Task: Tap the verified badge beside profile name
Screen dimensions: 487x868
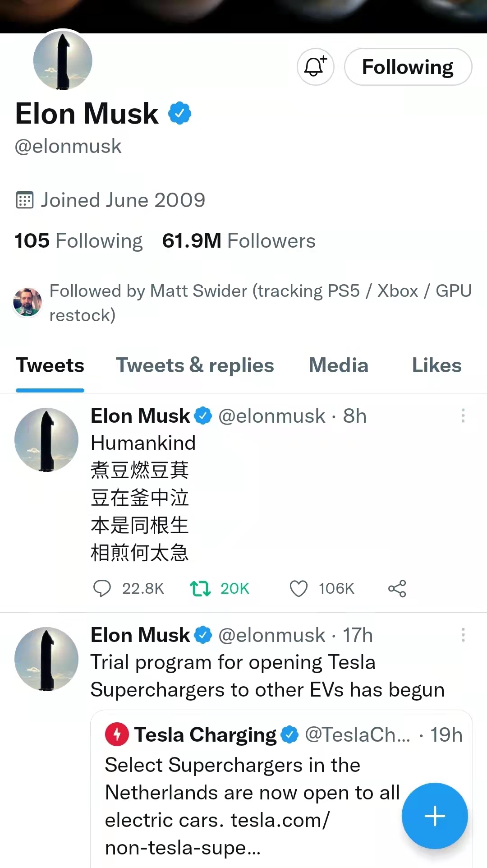Action: 180,113
